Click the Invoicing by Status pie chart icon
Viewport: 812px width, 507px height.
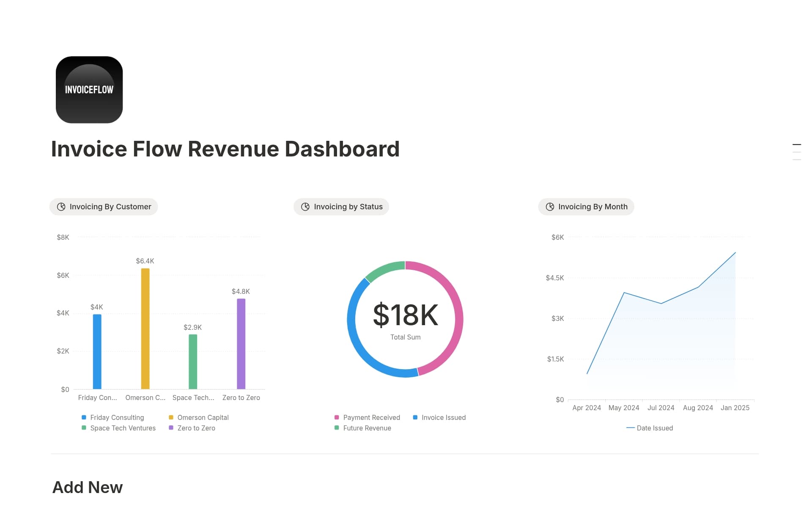(305, 207)
